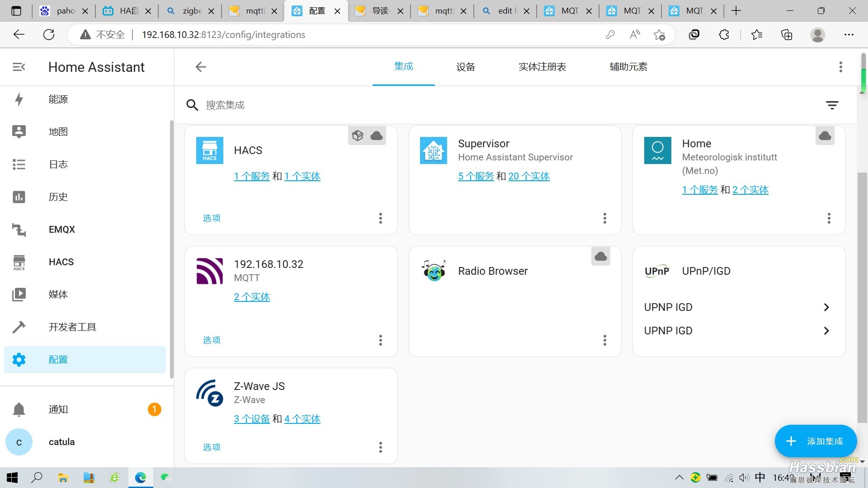The height and width of the screenshot is (488, 868).
Task: Click the Radio Browser logo
Action: [x=434, y=271]
